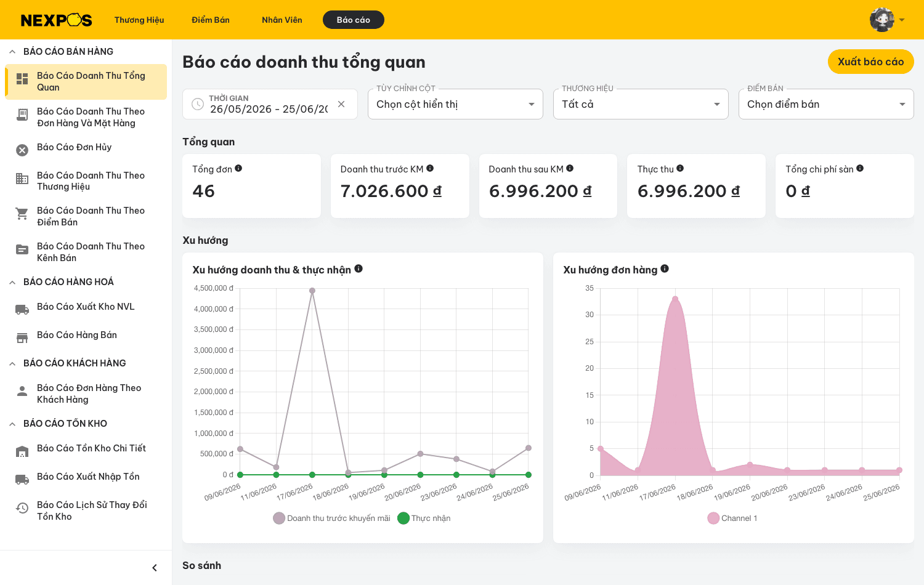The image size is (924, 585).
Task: Collapse the BÁO CÁO HÀNG HOÁ section
Action: 12,282
